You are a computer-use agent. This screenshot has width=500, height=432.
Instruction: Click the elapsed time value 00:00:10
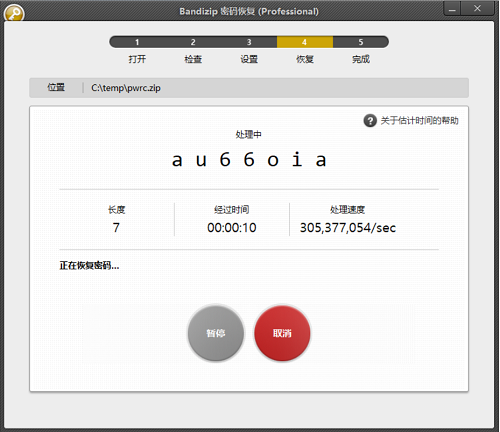click(x=232, y=228)
